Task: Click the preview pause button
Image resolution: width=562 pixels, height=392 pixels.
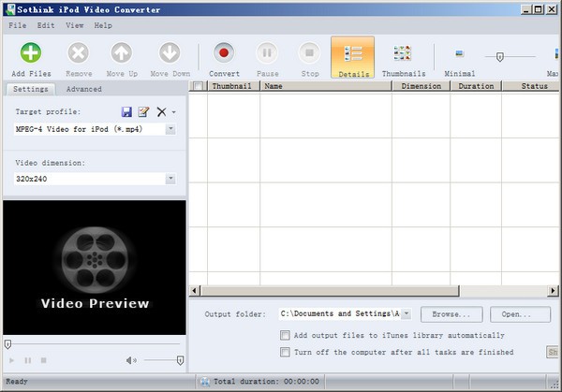Action: coord(27,360)
